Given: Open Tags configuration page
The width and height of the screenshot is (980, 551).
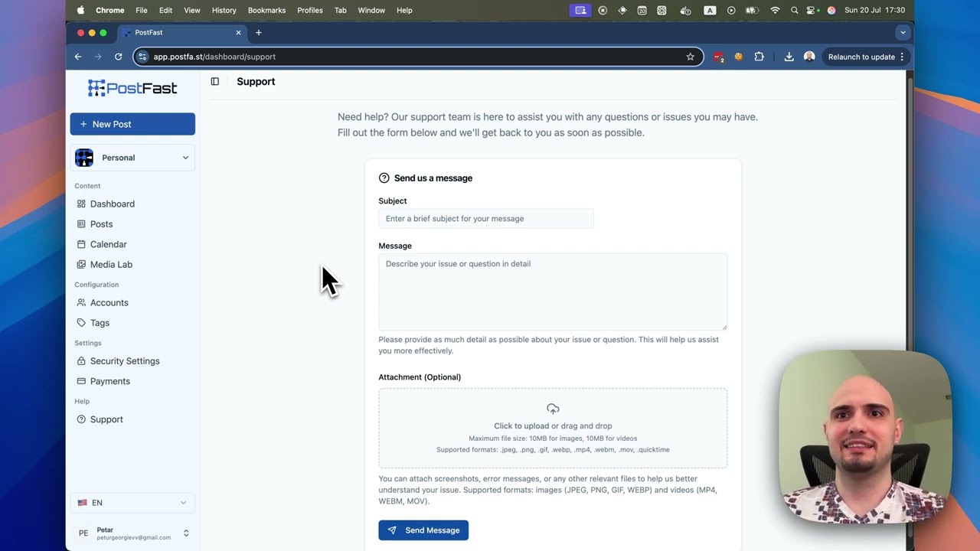Looking at the screenshot, I should [100, 323].
